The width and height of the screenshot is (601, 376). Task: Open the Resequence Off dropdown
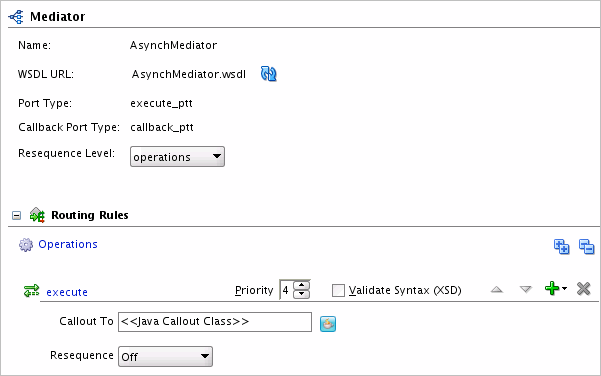[165, 356]
